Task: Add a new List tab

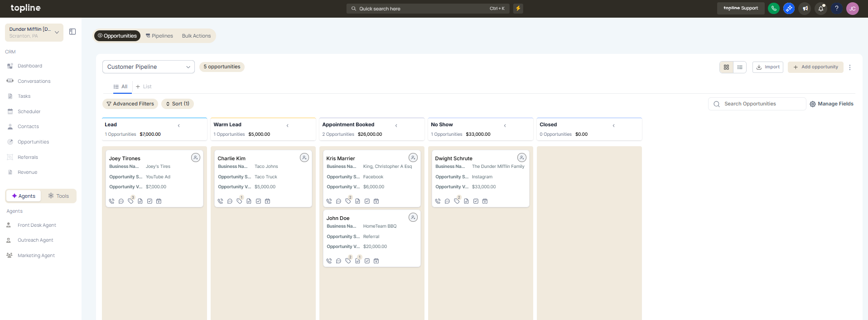Action: tap(144, 86)
